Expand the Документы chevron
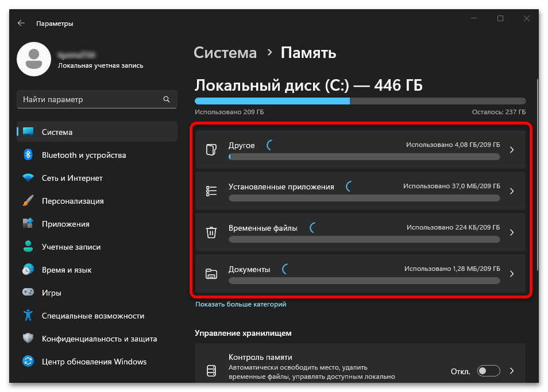 click(x=512, y=274)
